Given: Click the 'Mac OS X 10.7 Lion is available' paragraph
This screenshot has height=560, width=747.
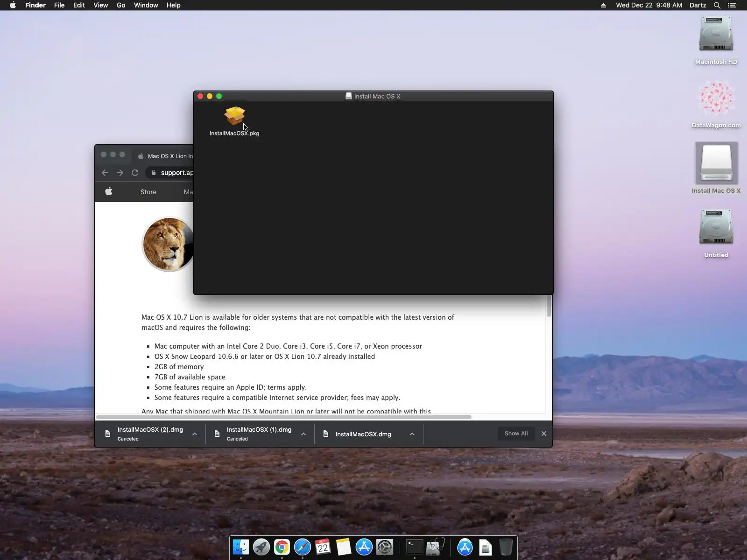Looking at the screenshot, I should [298, 322].
